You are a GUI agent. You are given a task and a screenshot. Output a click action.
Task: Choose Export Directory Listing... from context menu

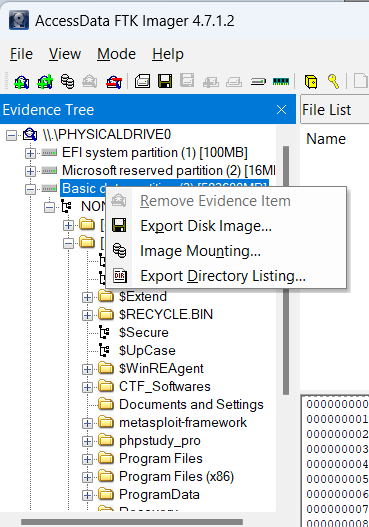pyautogui.click(x=226, y=276)
